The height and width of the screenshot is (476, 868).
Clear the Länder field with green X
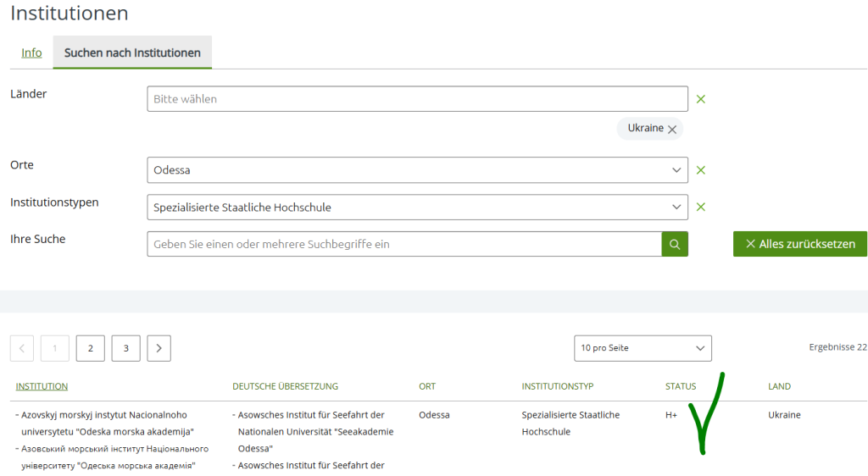[x=701, y=99]
